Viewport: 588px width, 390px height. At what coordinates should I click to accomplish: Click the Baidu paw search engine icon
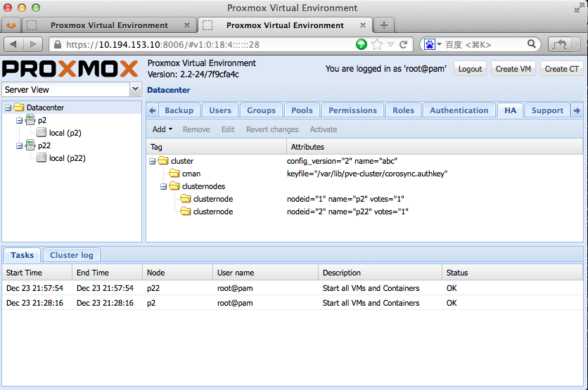click(429, 44)
